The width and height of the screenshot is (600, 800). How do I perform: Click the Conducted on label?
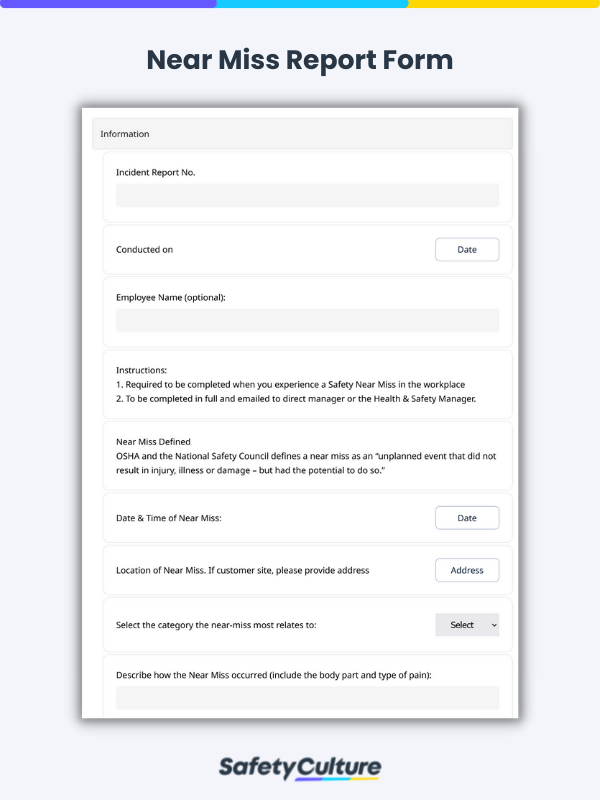coord(144,249)
